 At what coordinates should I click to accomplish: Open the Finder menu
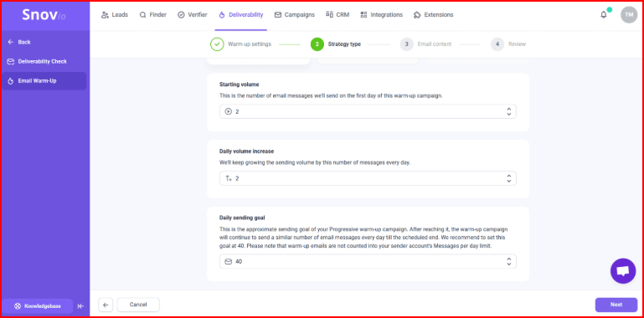click(152, 15)
